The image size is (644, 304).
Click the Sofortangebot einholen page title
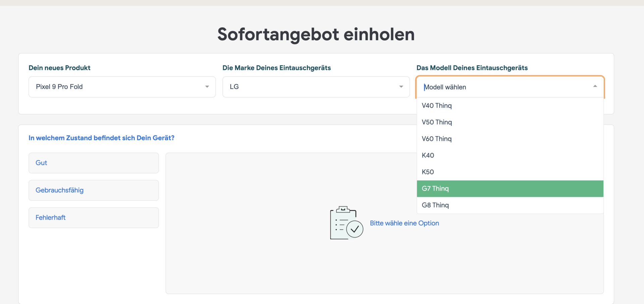[x=316, y=34]
